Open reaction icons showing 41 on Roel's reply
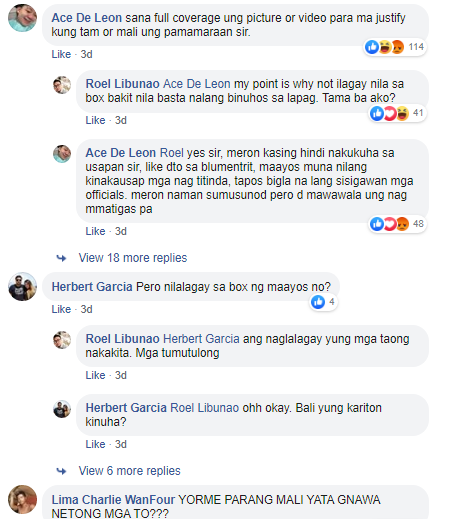This screenshot has height=519, width=455. 397,113
